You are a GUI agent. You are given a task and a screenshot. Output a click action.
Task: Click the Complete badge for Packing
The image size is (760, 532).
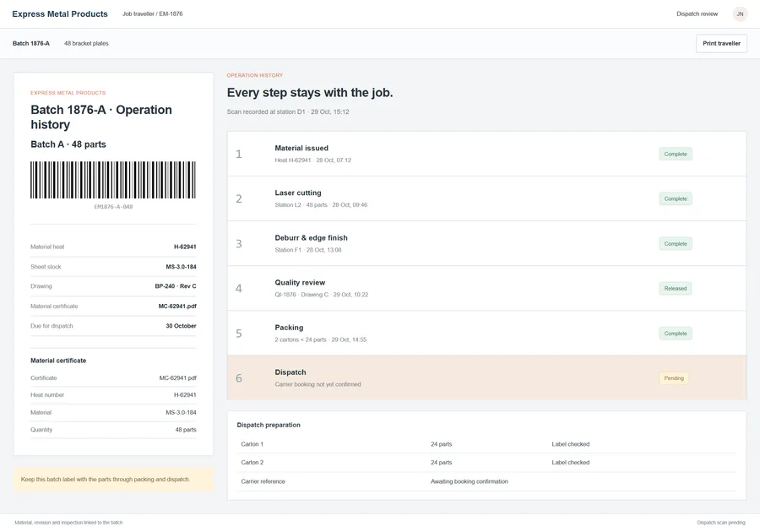676,334
